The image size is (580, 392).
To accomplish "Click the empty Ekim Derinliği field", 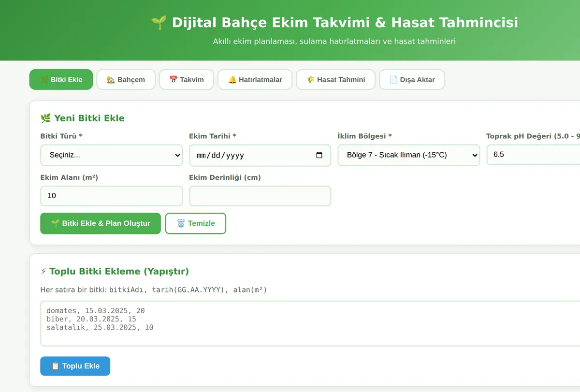I will pos(260,196).
